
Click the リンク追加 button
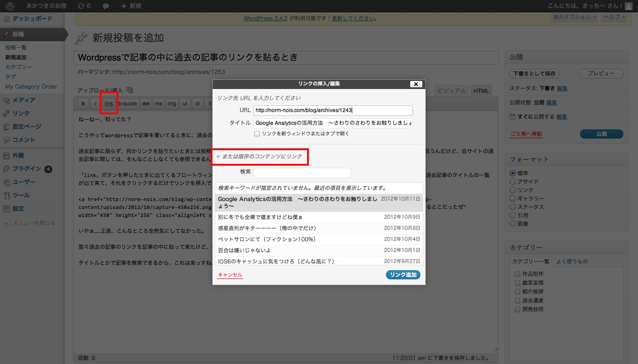[403, 275]
